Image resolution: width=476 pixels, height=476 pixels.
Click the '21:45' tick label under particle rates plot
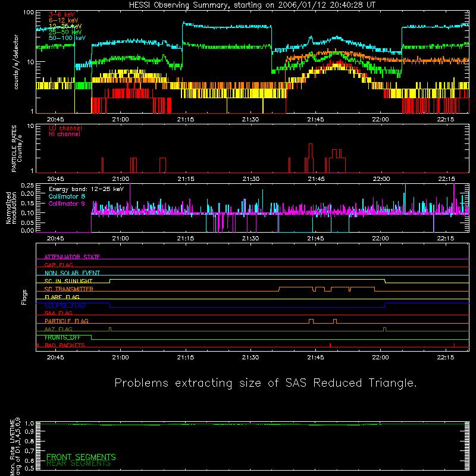coord(316,179)
